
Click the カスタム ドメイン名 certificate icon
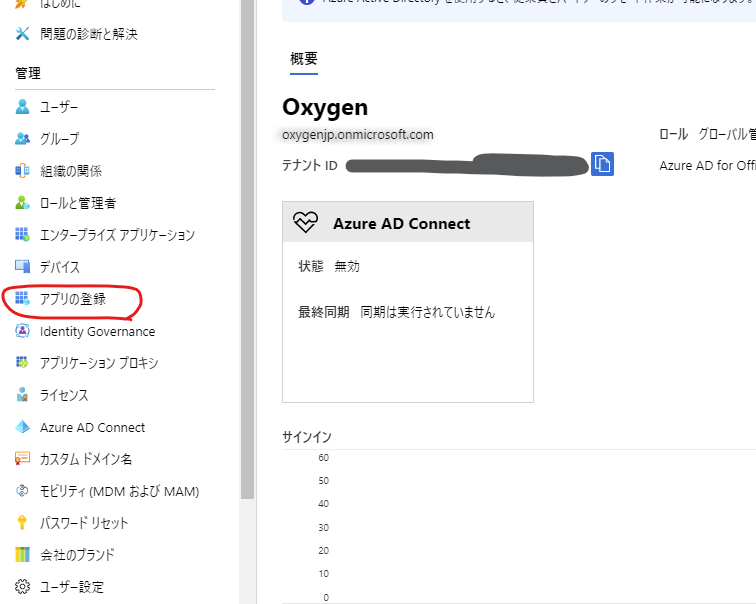point(22,459)
